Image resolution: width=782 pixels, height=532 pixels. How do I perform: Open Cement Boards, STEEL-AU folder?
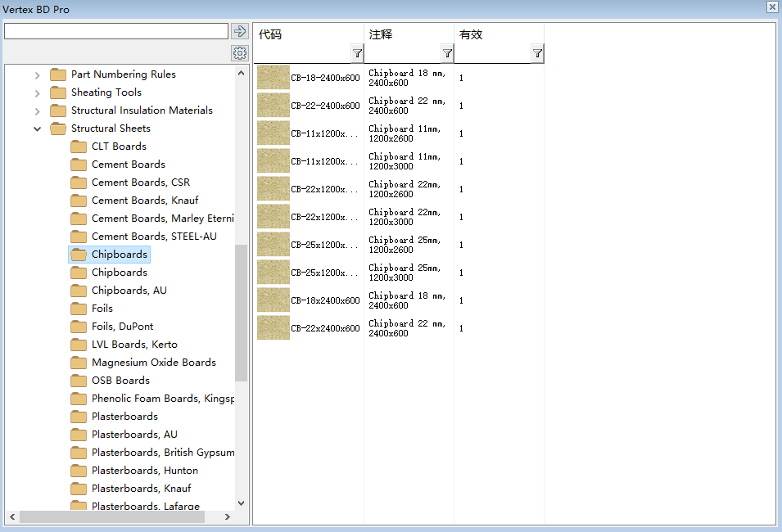click(x=154, y=236)
